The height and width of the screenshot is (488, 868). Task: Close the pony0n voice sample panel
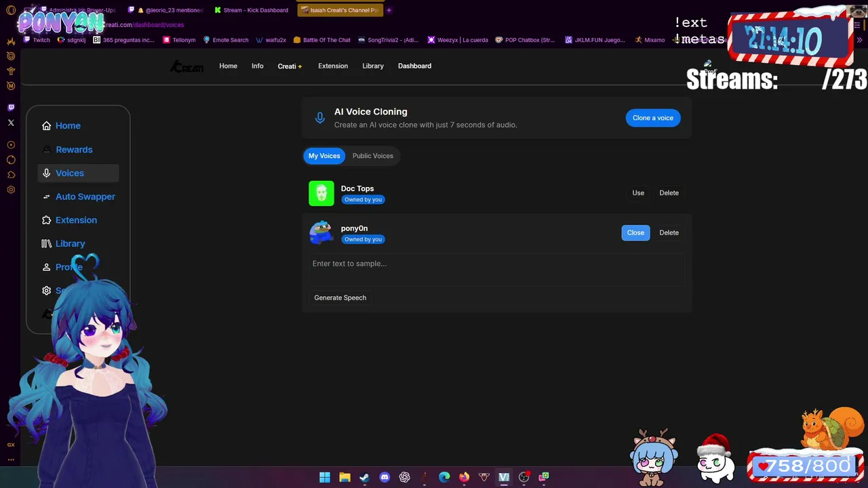click(x=635, y=232)
